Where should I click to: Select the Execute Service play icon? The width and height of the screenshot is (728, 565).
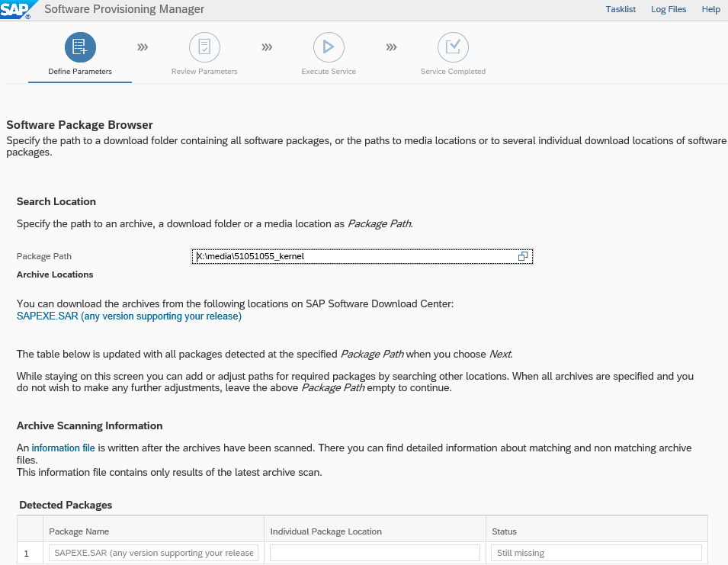point(329,47)
